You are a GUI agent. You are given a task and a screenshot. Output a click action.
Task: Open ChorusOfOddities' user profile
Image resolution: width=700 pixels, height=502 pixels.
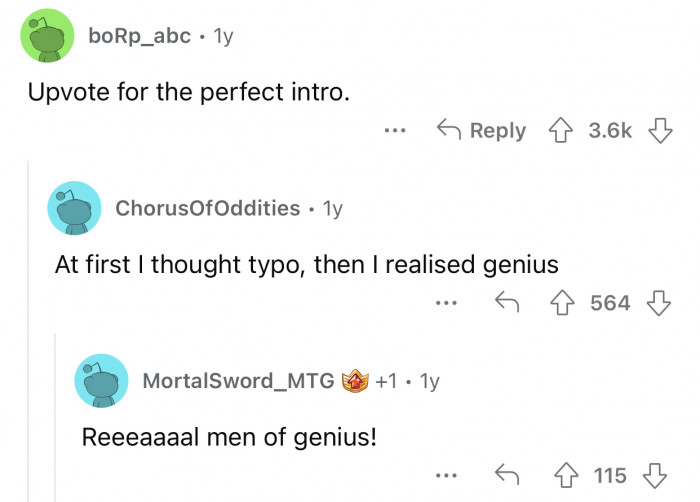click(208, 208)
